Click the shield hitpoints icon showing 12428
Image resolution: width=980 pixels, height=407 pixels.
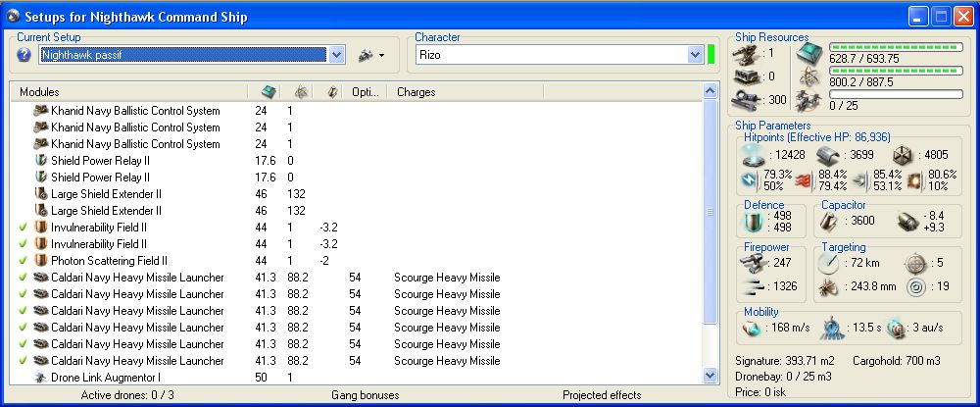click(x=753, y=154)
